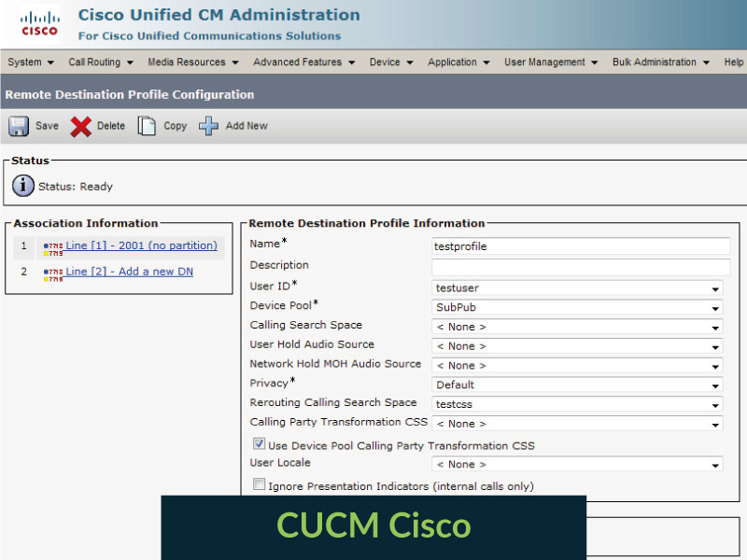The height and width of the screenshot is (560, 747).
Task: Open the Device menu
Action: [x=390, y=62]
